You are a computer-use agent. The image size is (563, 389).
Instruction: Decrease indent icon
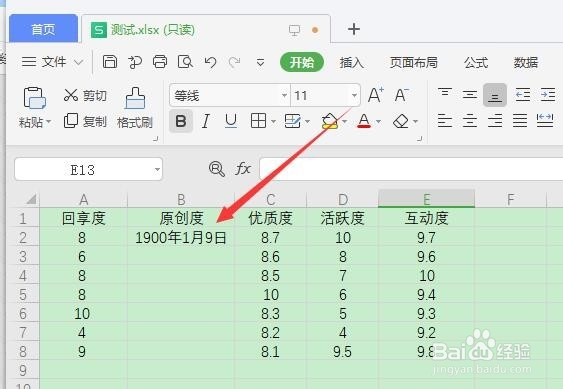(x=522, y=95)
